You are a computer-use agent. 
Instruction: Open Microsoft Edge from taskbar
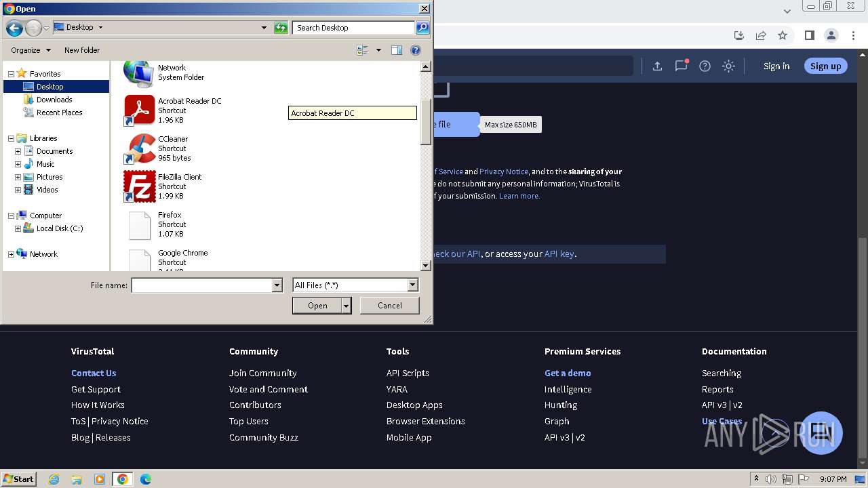[x=145, y=479]
